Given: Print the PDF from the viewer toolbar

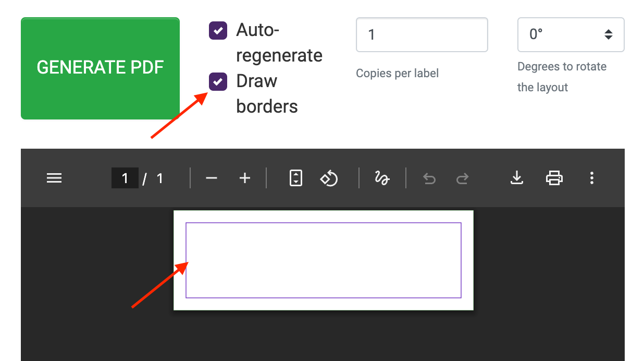Looking at the screenshot, I should 554,178.
